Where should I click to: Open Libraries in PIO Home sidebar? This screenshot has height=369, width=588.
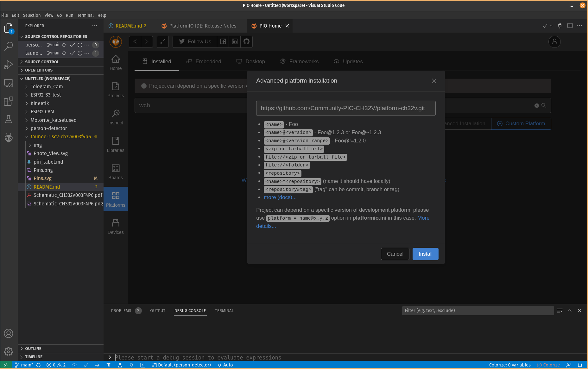(x=116, y=145)
